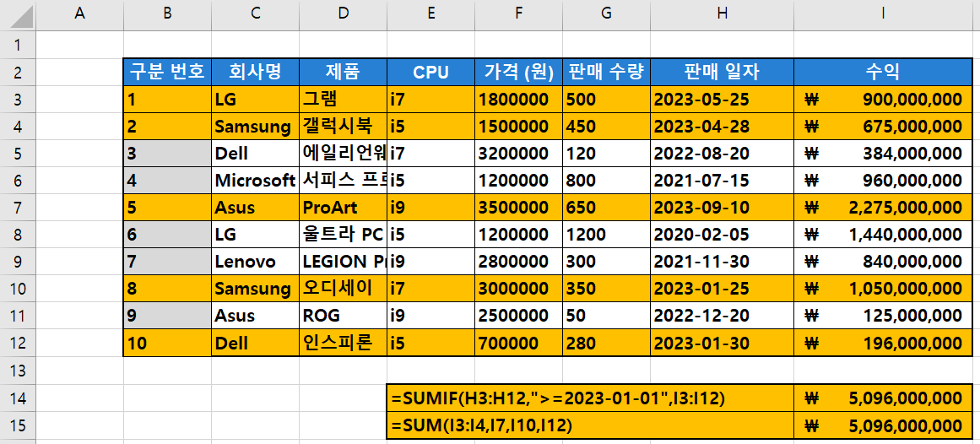Select column I header
980x444 pixels.
pyautogui.click(x=883, y=15)
